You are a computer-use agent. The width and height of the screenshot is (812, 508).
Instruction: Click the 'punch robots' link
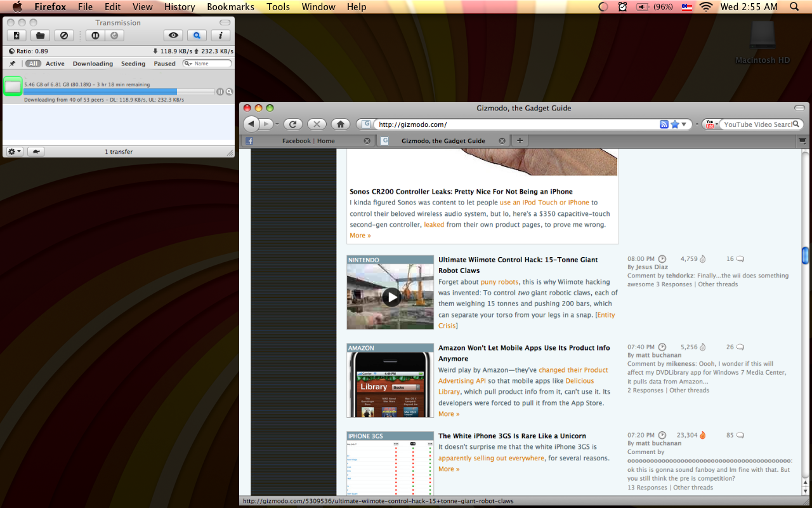pyautogui.click(x=499, y=282)
